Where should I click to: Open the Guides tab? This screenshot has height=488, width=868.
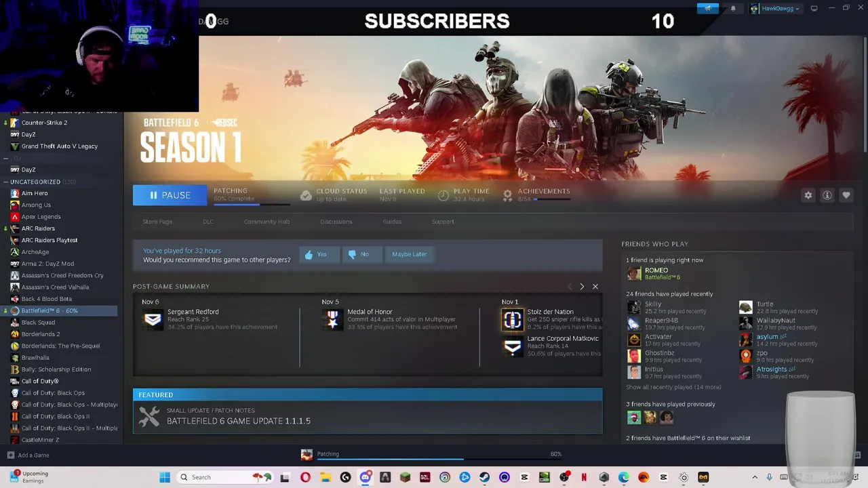pos(392,222)
